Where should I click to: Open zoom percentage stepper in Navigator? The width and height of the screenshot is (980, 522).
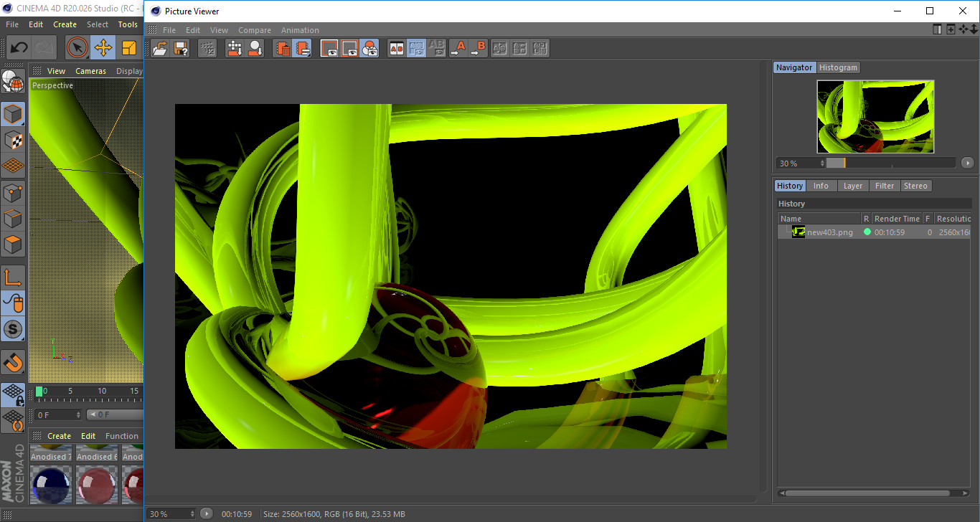822,163
